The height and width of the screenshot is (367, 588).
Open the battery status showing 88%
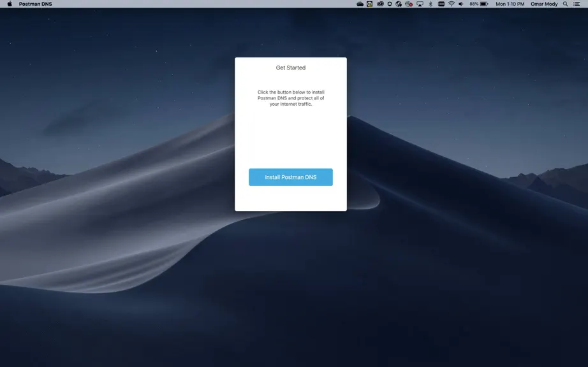(x=479, y=4)
